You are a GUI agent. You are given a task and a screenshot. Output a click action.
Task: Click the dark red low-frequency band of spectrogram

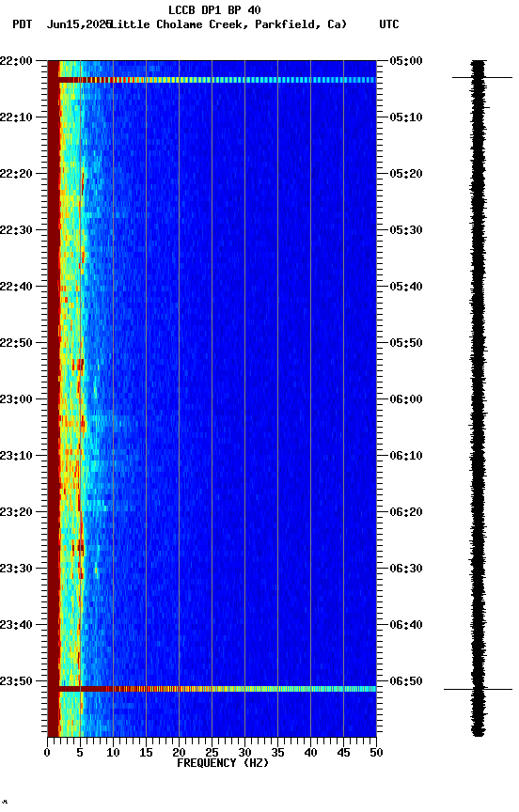pyautogui.click(x=53, y=398)
